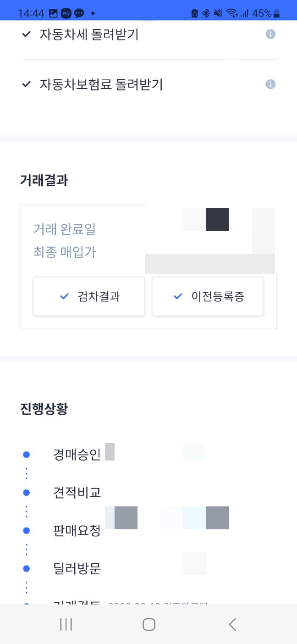Viewport: 297px width, 644px height.
Task: Tap the Samsung Pay status bar icon
Action: pos(66,13)
